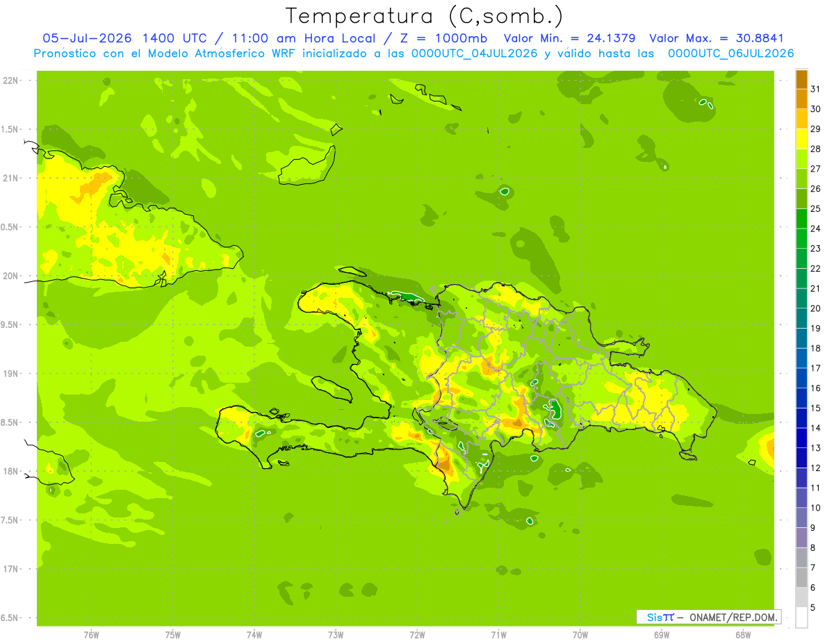Click the 72W longitude axis label

coord(417,635)
